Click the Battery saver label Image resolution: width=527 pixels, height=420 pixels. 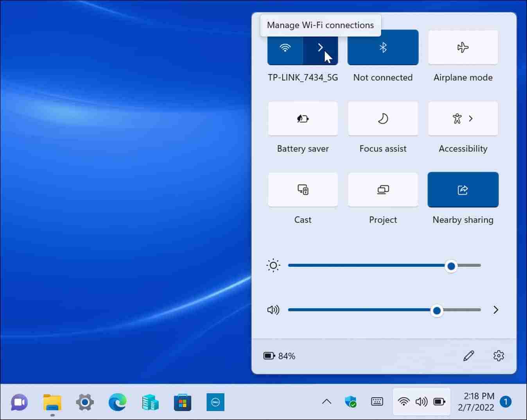pos(303,149)
